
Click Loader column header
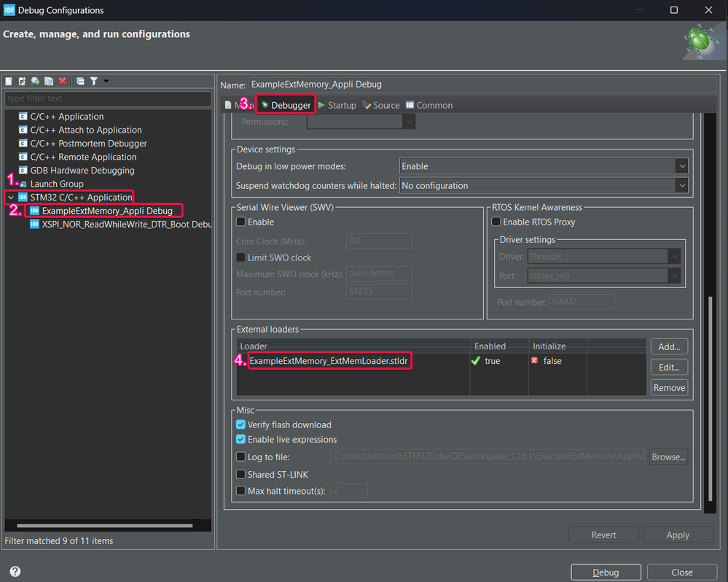pos(353,346)
